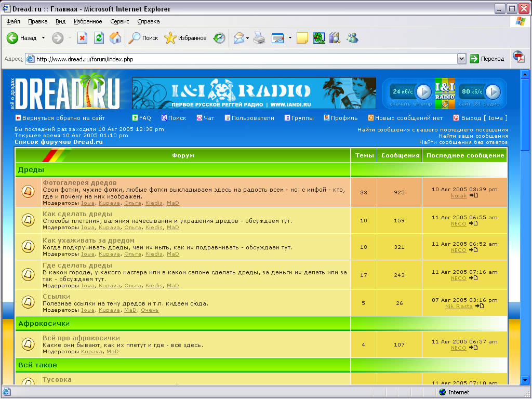Click the Forward arrow icon
Image resolution: width=532 pixels, height=399 pixels.
[58, 38]
